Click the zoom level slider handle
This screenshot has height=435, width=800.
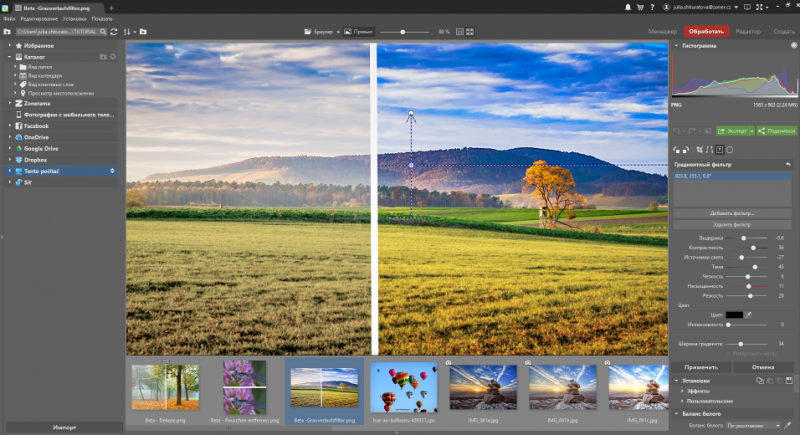pos(403,32)
